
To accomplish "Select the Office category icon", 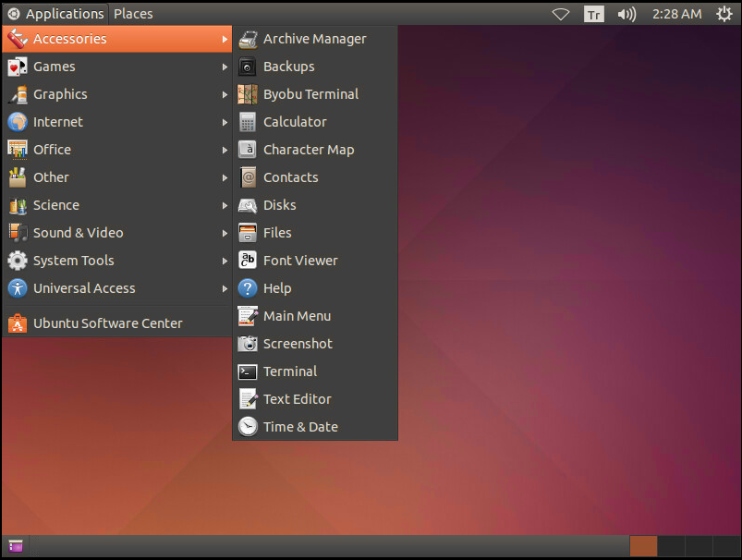I will tap(18, 150).
